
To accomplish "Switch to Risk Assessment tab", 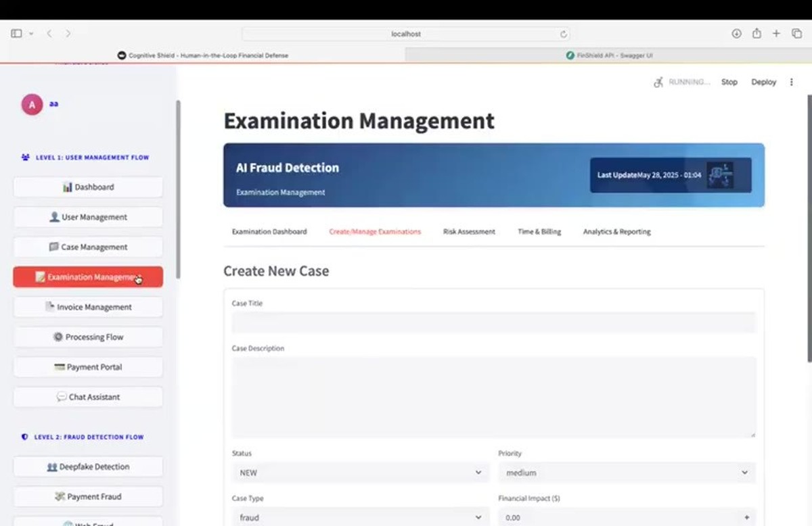I will tap(469, 231).
